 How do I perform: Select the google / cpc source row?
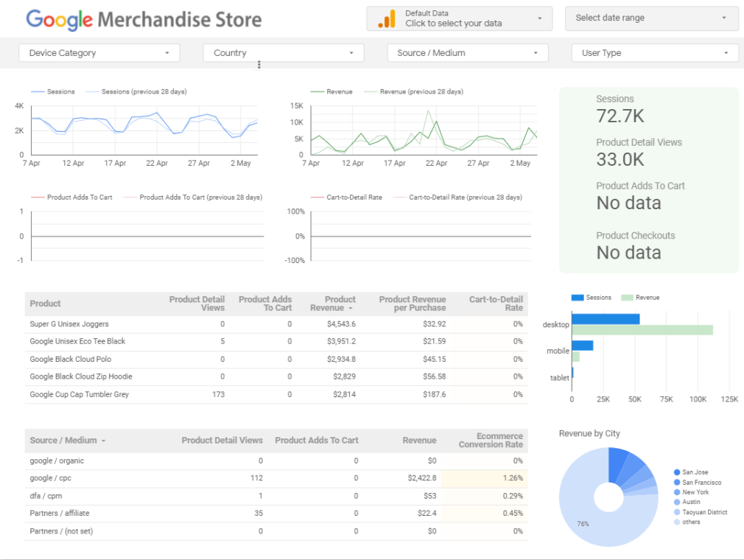pos(276,478)
